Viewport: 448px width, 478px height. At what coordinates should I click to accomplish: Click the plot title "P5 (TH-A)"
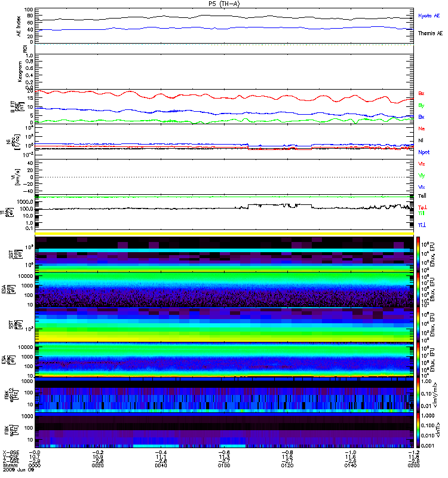click(x=225, y=4)
